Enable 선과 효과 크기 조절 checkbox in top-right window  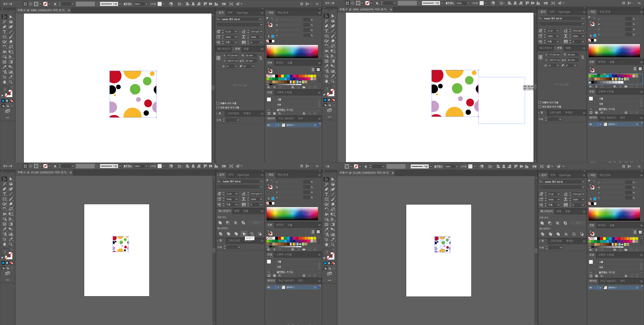[x=540, y=107]
